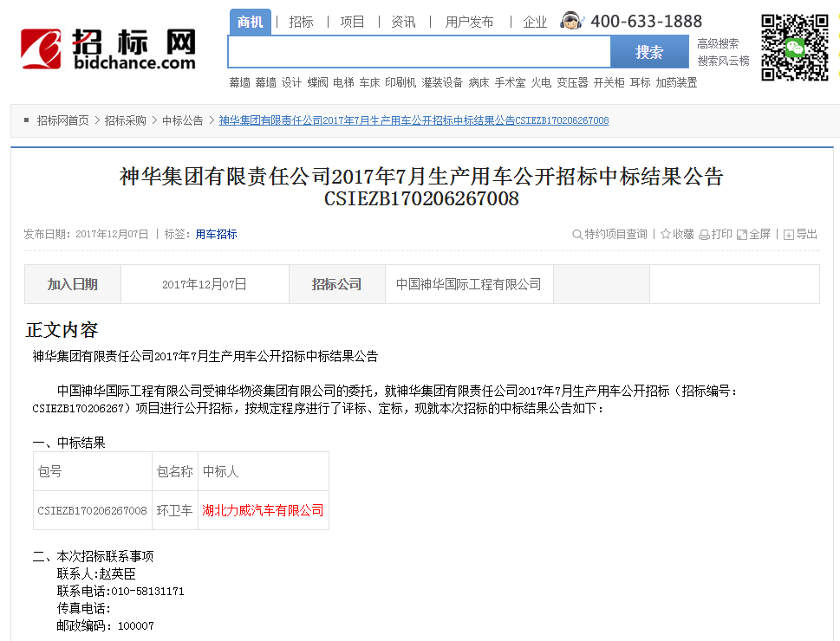Click the hot keyword 蝶阀
The width and height of the screenshot is (840, 641).
[x=317, y=82]
